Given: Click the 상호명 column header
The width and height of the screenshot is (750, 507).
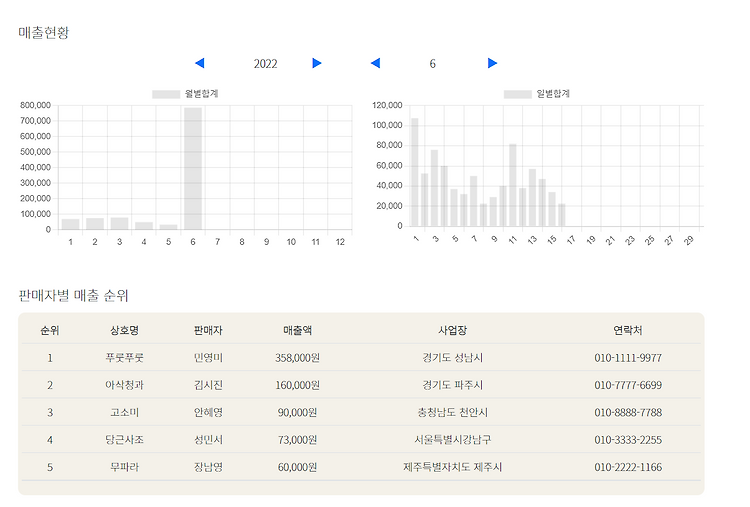Looking at the screenshot, I should click(x=124, y=330).
